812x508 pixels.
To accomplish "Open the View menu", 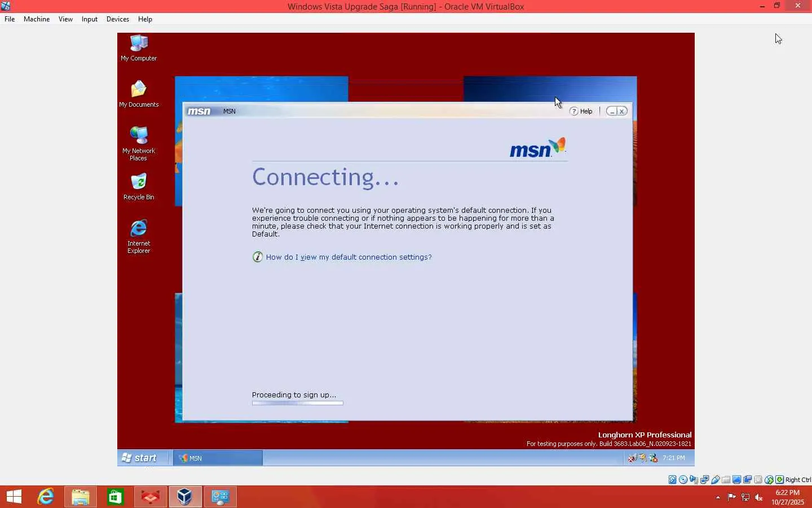I will click(x=65, y=19).
